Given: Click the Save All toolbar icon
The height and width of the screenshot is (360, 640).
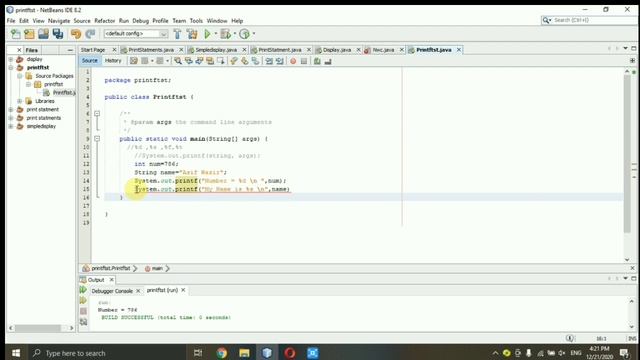Looking at the screenshot, I should click(x=58, y=34).
